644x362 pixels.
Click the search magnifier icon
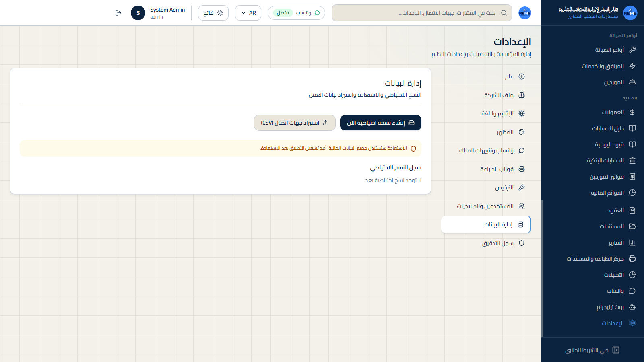coord(504,13)
